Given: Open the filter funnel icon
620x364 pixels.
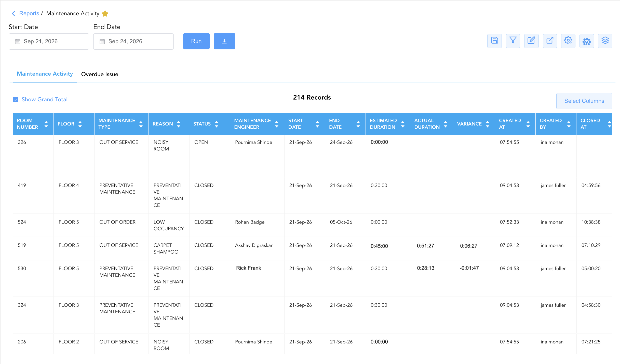Looking at the screenshot, I should click(513, 41).
